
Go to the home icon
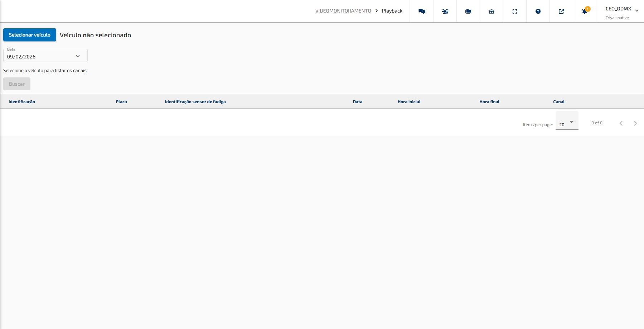pyautogui.click(x=492, y=11)
